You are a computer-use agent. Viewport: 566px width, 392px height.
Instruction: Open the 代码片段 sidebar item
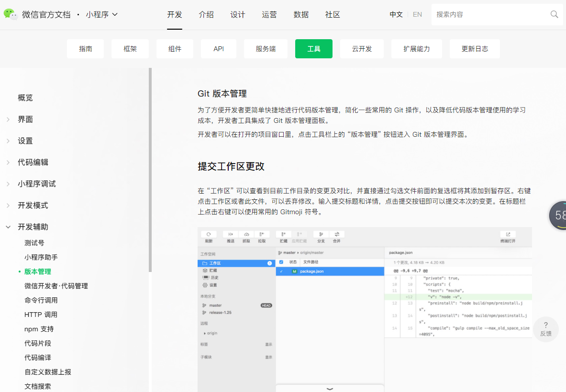pyautogui.click(x=38, y=343)
